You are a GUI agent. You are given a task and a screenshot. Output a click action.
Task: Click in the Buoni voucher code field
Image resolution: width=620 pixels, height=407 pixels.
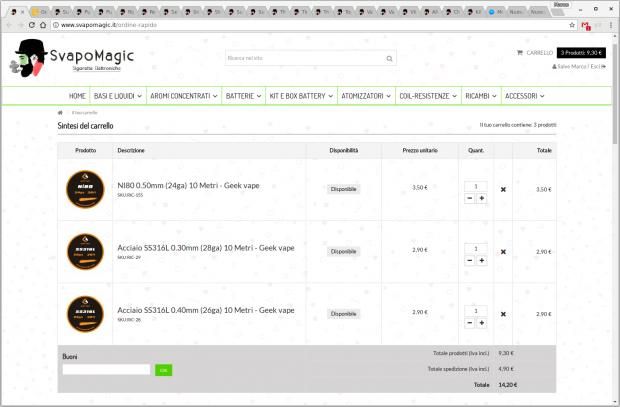(x=106, y=370)
